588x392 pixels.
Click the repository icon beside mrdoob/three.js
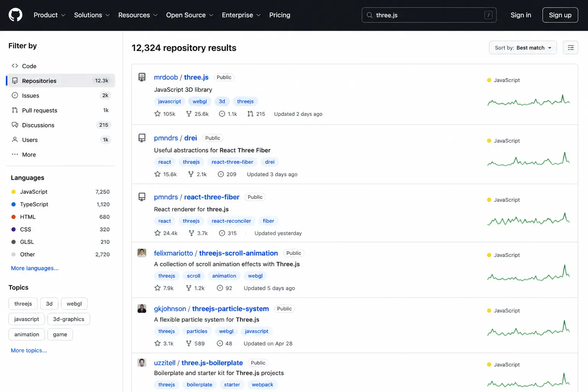[142, 77]
